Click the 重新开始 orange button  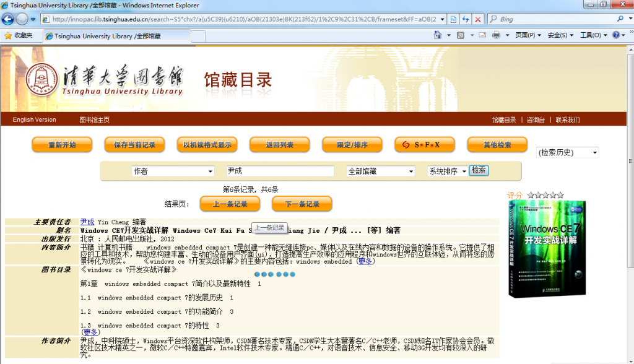[62, 145]
